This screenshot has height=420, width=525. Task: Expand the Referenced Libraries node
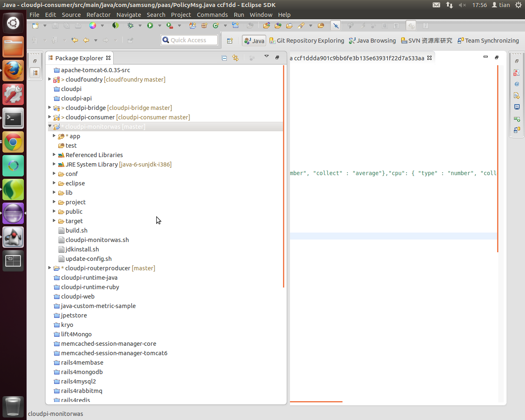pos(54,155)
